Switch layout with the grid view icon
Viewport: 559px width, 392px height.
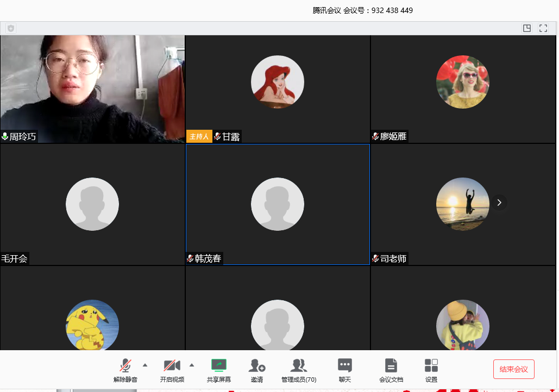click(527, 28)
